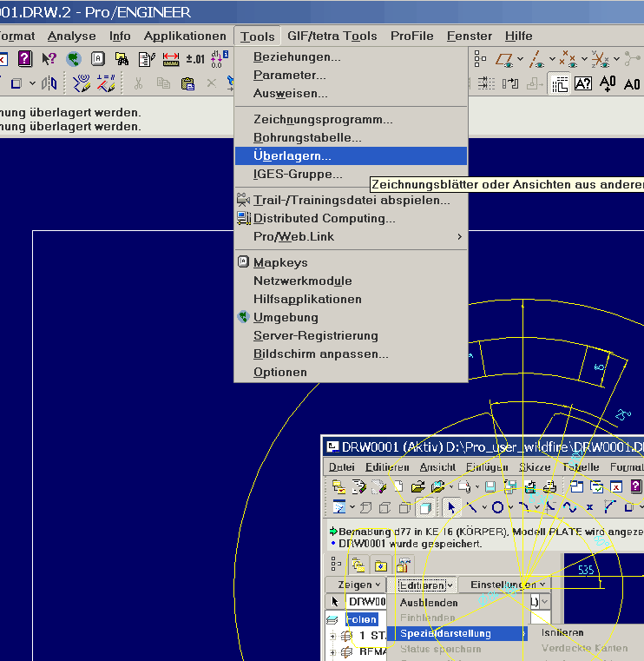
Task: Select Umgebung in Tools menu
Action: [351, 317]
